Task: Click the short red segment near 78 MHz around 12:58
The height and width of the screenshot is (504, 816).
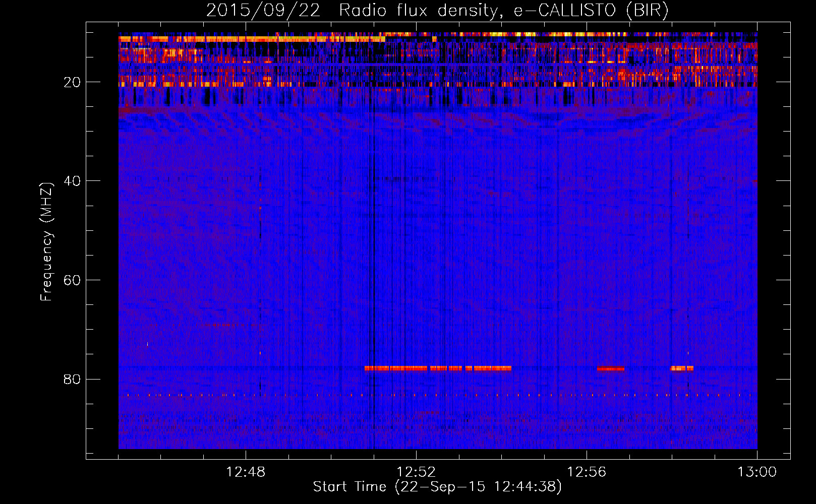Action: [x=681, y=368]
